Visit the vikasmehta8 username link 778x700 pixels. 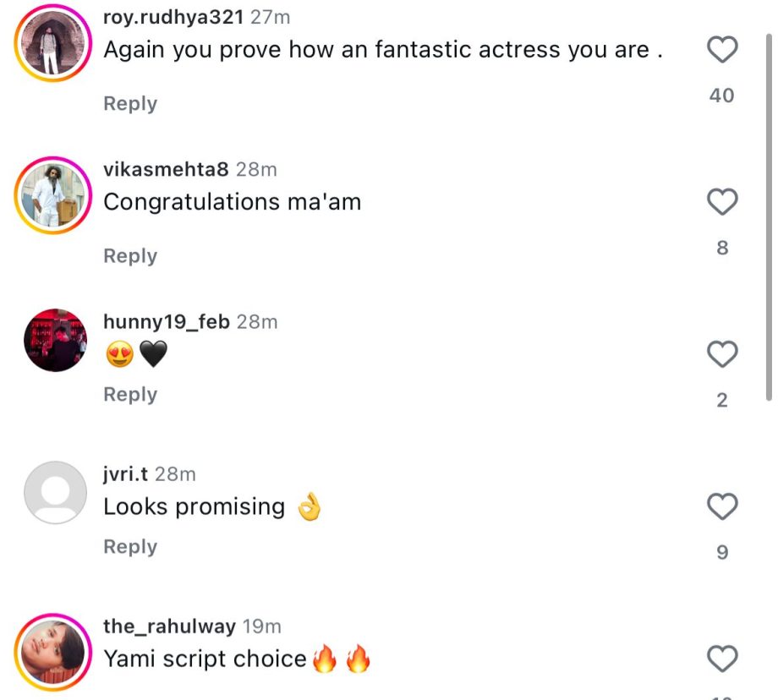coord(166,169)
